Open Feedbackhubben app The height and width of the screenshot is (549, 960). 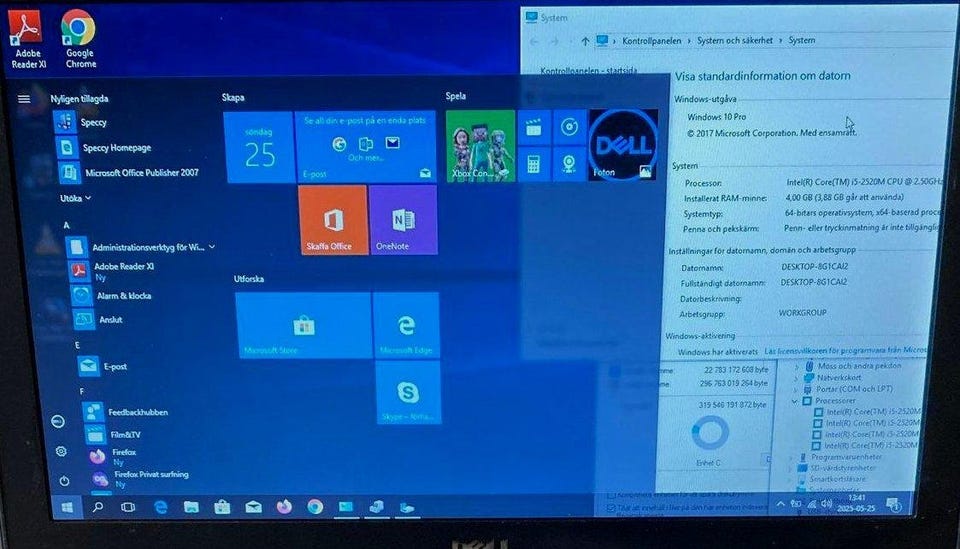[x=126, y=412]
